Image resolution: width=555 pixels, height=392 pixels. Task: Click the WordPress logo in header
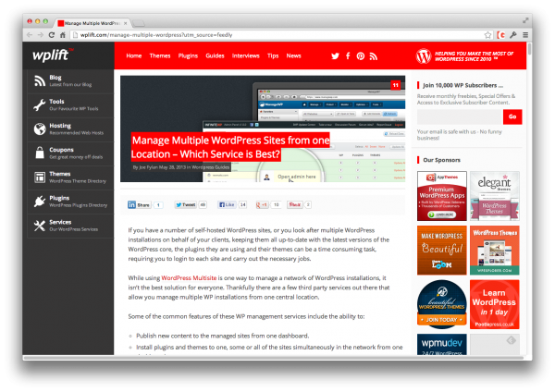pos(424,55)
